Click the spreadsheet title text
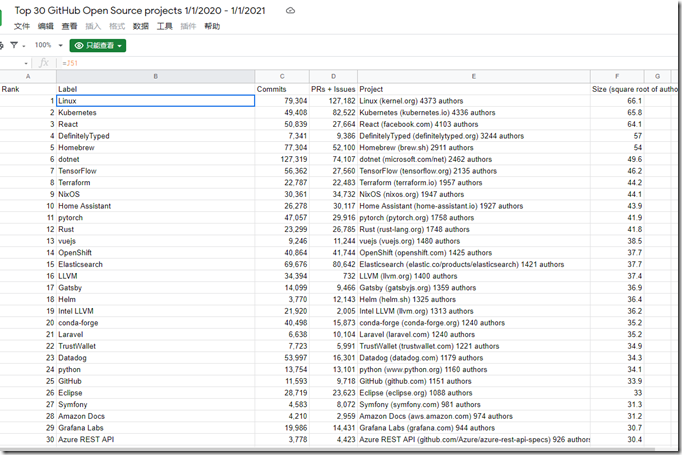The image size is (682, 455). tap(140, 10)
